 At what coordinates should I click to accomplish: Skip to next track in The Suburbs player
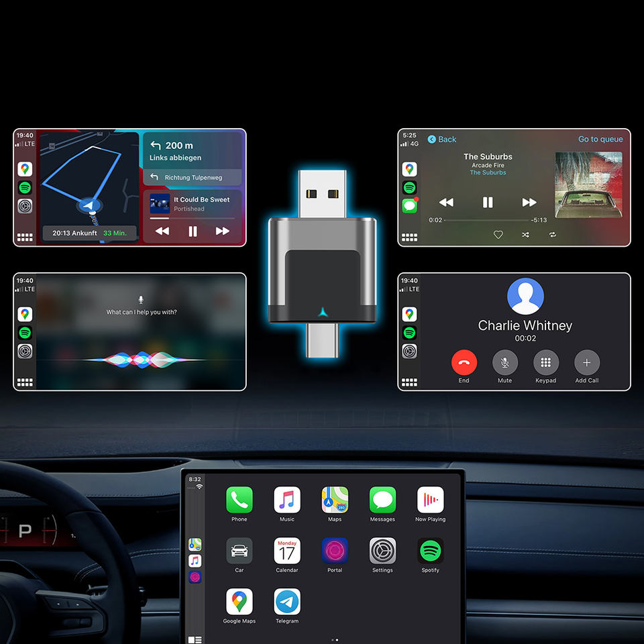[529, 202]
